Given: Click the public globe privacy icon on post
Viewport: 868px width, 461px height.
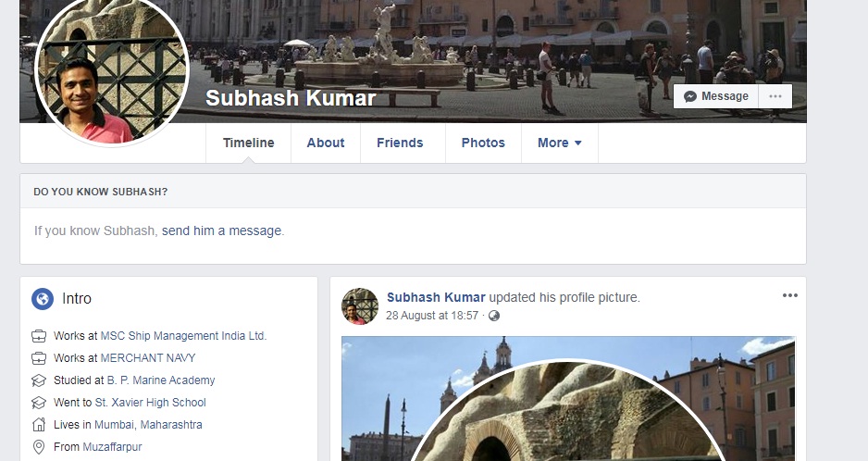Looking at the screenshot, I should (494, 316).
